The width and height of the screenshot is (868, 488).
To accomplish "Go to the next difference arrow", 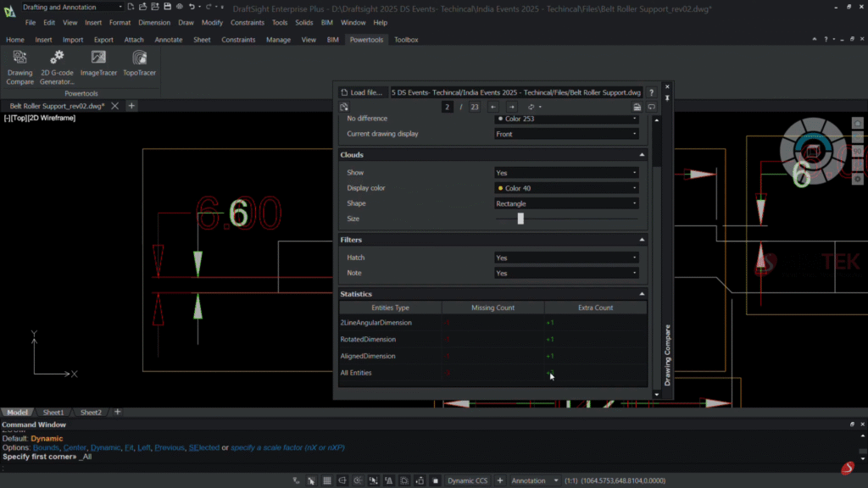I will (x=512, y=107).
